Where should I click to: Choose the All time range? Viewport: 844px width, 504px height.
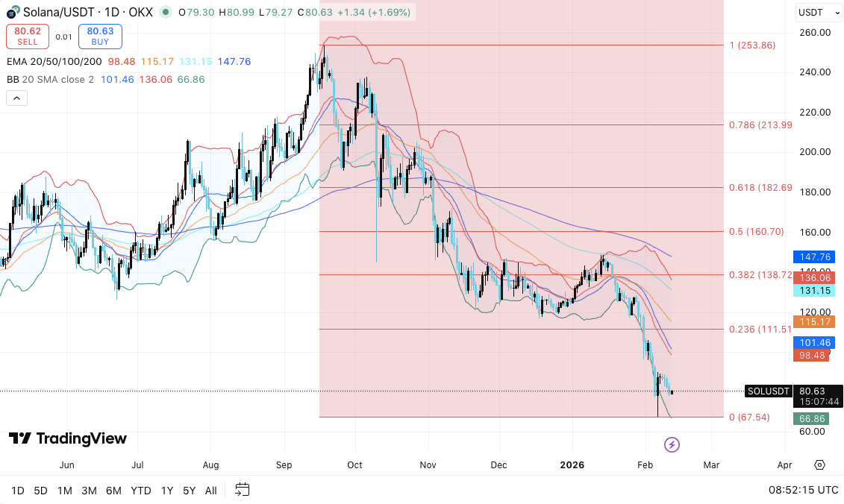(211, 491)
